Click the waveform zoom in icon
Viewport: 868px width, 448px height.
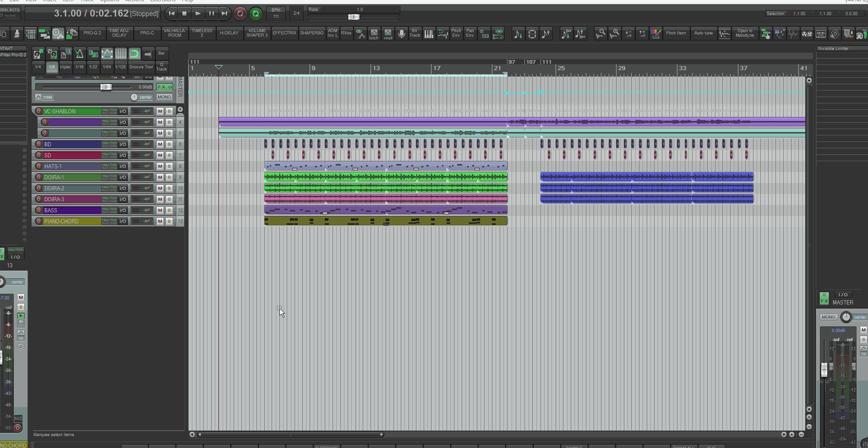click(x=614, y=34)
